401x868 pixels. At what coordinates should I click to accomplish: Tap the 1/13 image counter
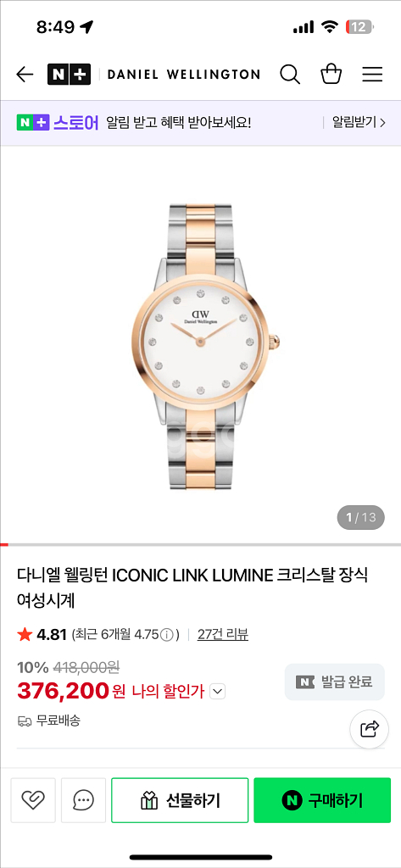(360, 518)
